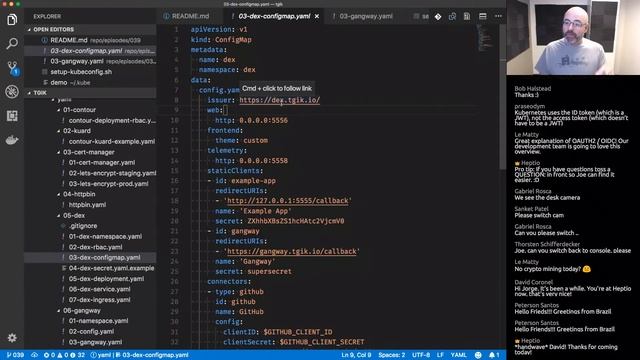
Task: Open the Docker view icon
Action: (12, 140)
